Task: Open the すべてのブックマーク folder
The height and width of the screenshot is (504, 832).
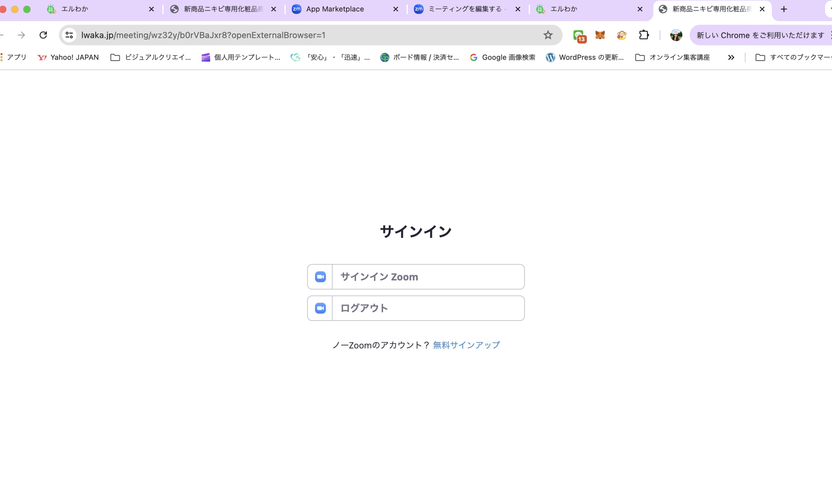Action: pyautogui.click(x=793, y=58)
